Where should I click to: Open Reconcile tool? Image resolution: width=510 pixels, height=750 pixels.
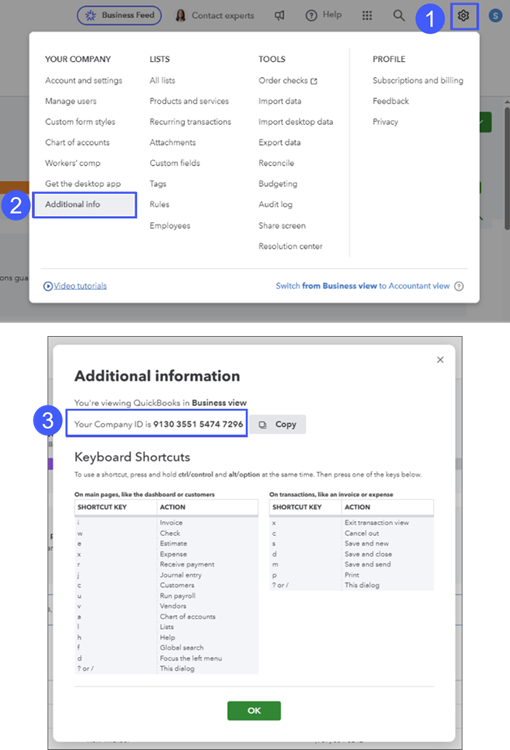(277, 163)
